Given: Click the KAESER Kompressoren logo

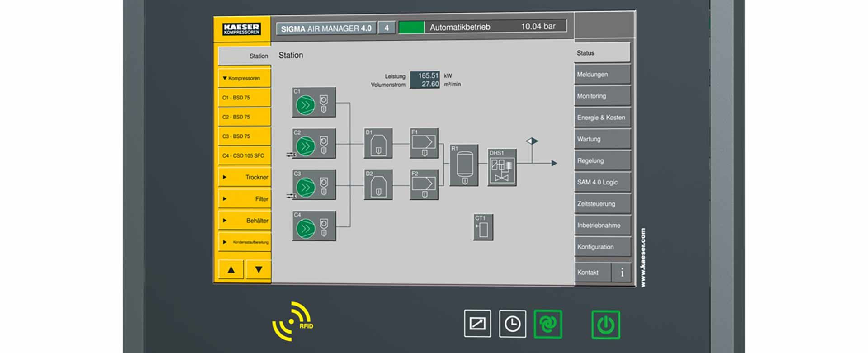Looking at the screenshot, I should click(242, 29).
